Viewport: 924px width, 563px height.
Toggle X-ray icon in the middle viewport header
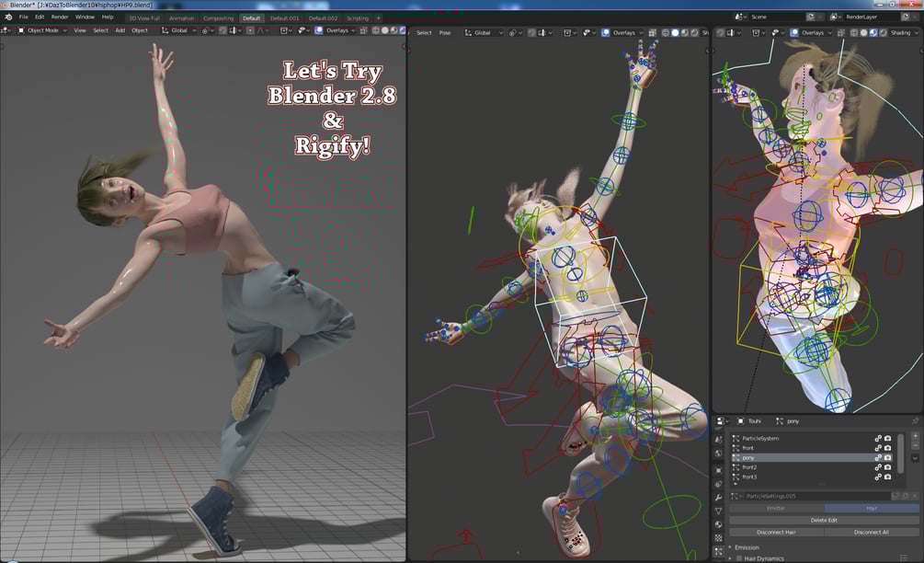point(653,33)
